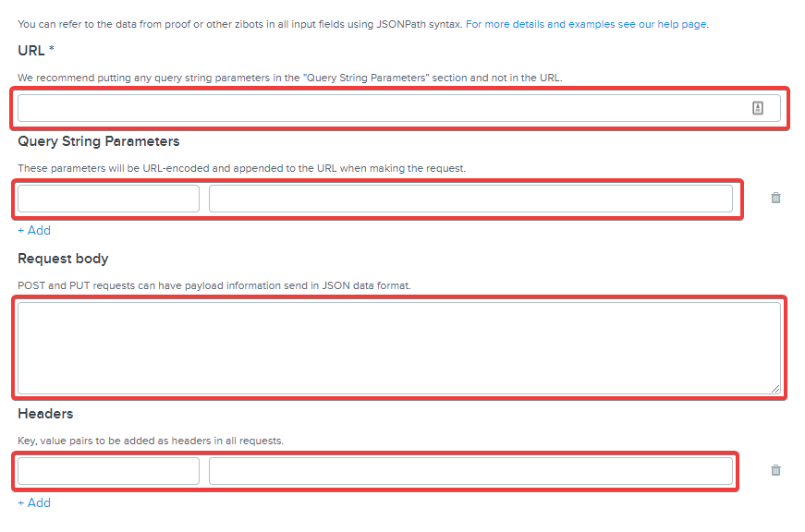
Task: Delete the query string parameter row
Action: click(775, 198)
